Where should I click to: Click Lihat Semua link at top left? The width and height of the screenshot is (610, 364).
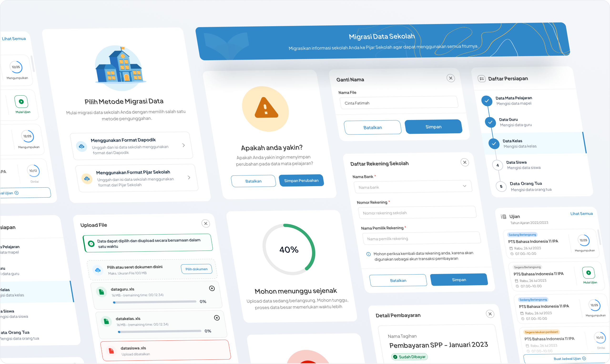pos(14,39)
